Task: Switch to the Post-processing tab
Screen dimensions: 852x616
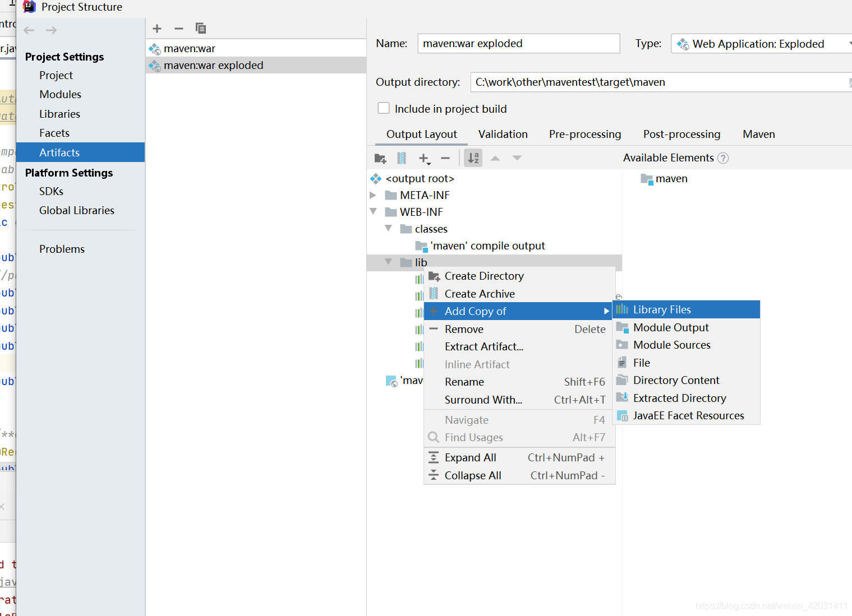Action: point(681,135)
